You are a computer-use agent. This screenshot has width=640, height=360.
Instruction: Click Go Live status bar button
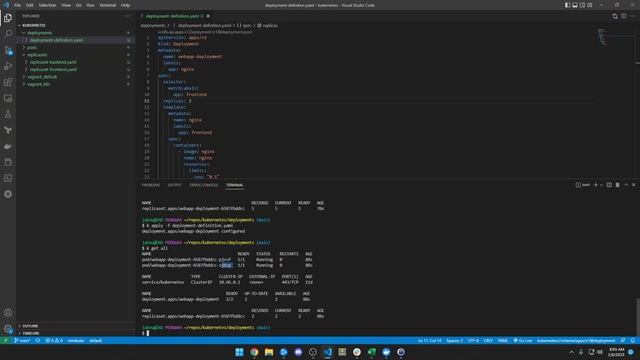click(x=523, y=340)
